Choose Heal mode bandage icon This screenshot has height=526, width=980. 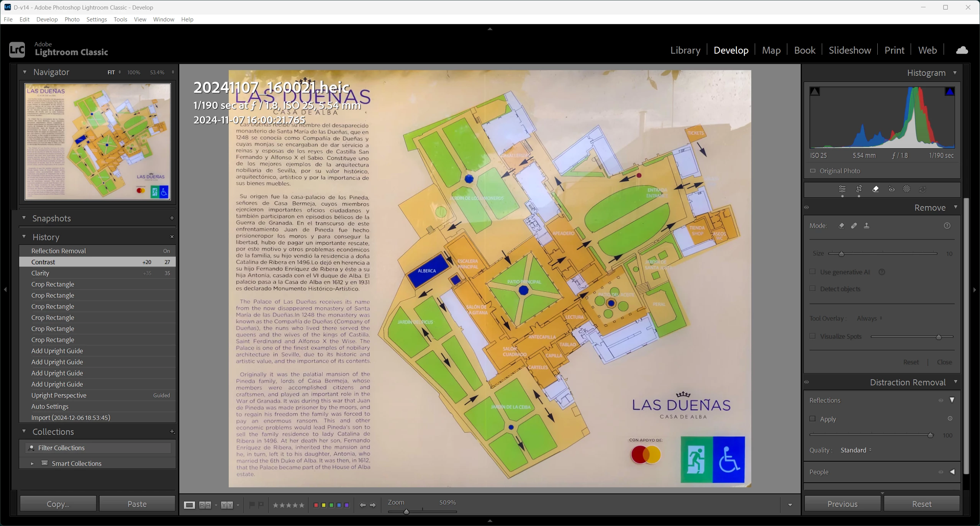pyautogui.click(x=854, y=226)
